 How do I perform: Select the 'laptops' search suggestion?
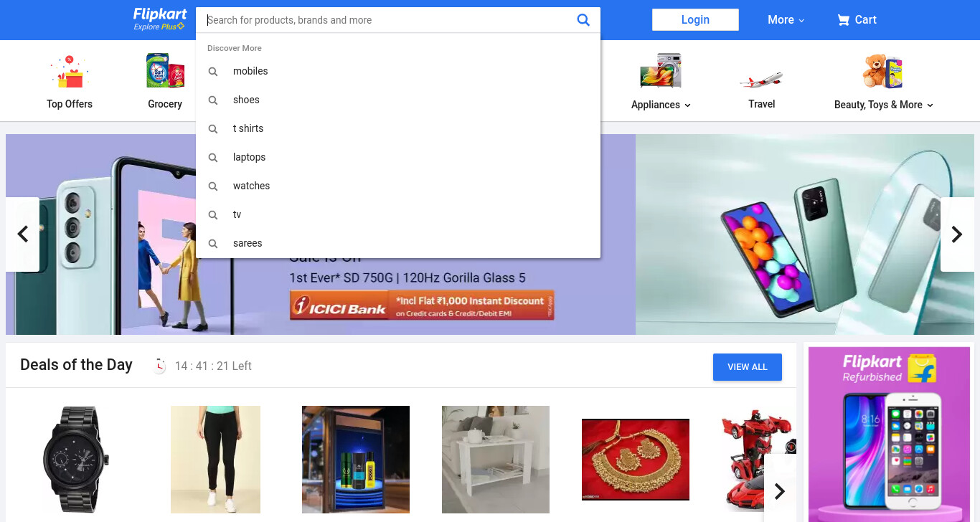pos(398,157)
